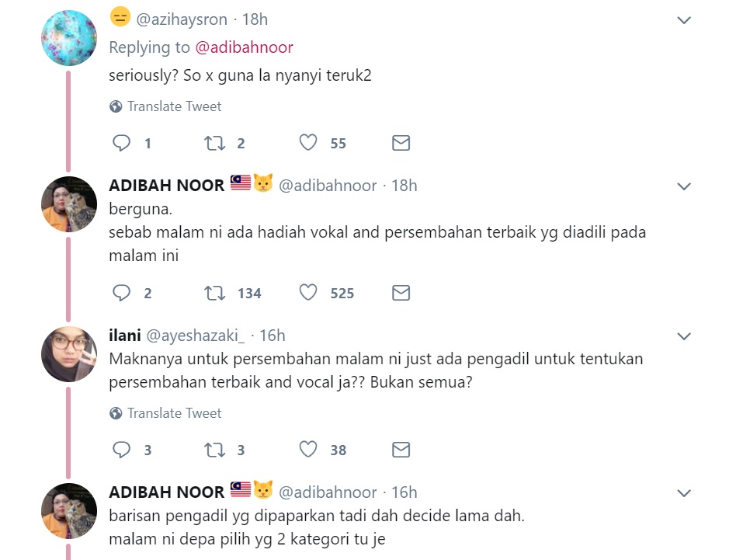Like the tweet with 525 likes

coord(308,293)
